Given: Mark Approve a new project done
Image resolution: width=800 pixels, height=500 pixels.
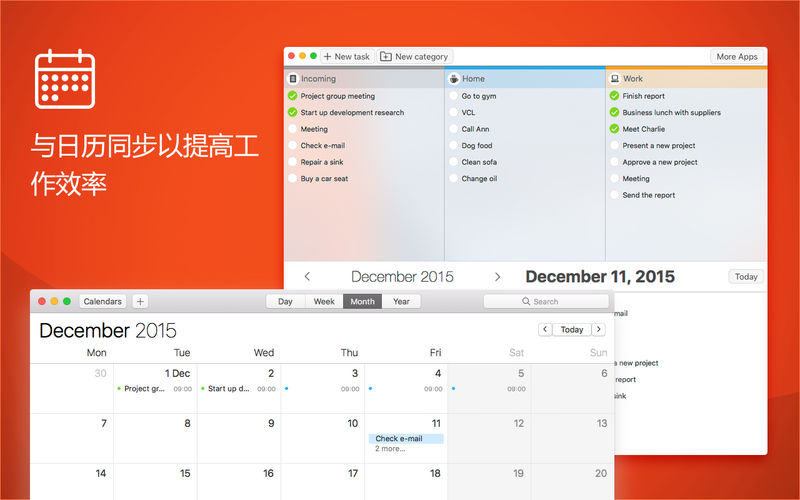Looking at the screenshot, I should click(614, 162).
